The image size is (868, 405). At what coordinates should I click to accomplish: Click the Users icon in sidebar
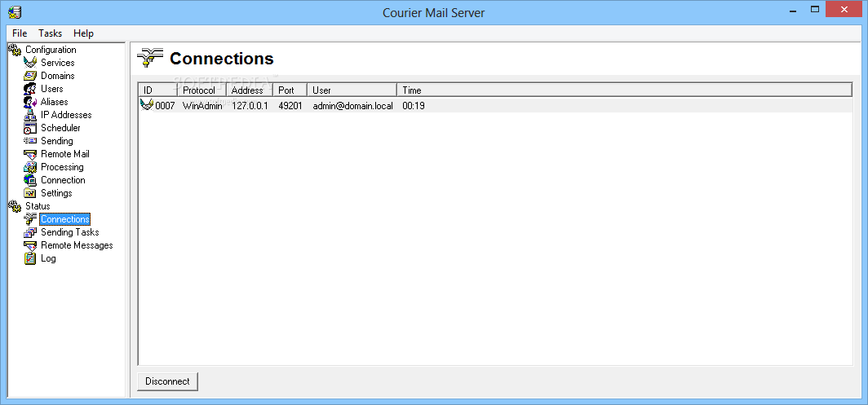coord(30,89)
